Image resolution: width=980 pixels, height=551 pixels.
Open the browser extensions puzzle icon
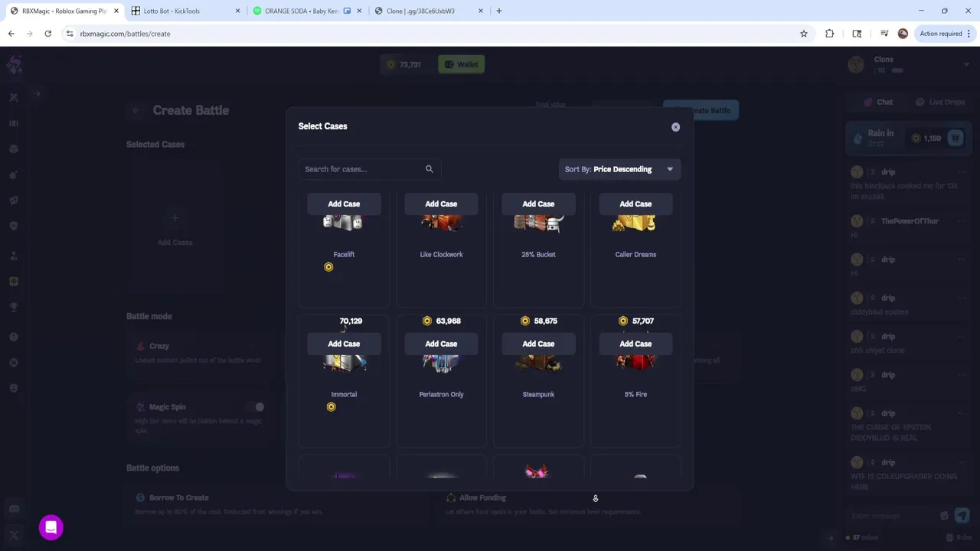(829, 34)
